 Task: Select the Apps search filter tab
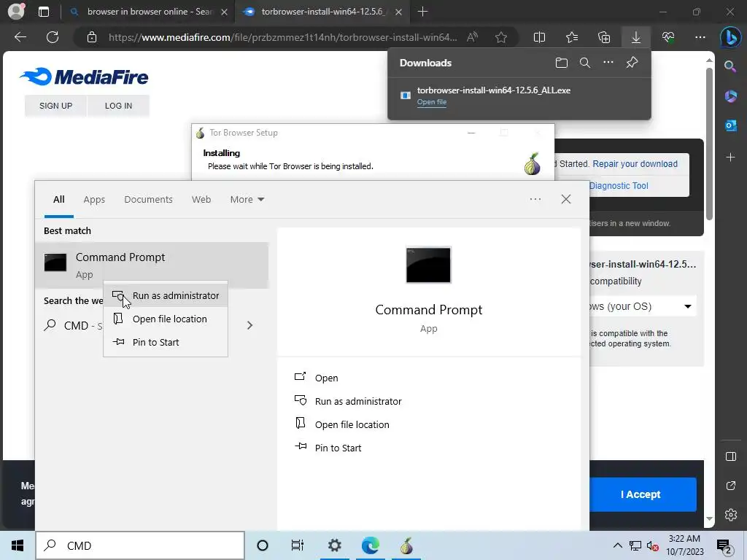(x=94, y=200)
